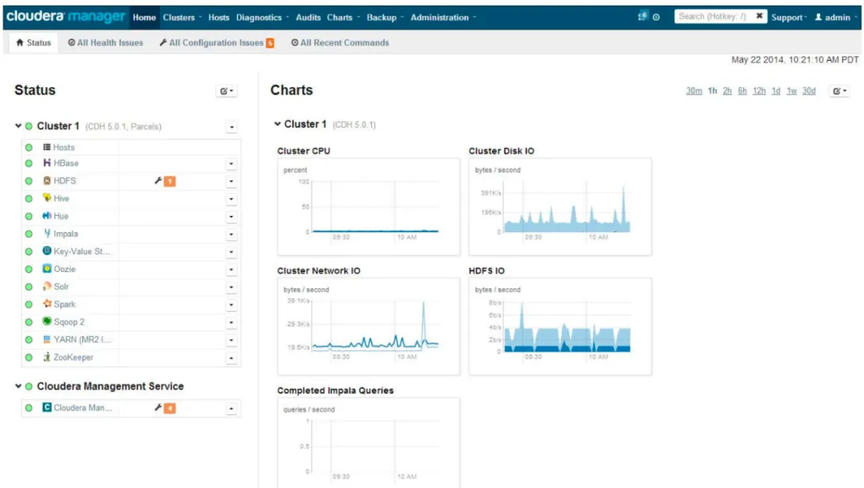Set chart time range to 30m
Viewport: 864px width, 488px height.
694,91
